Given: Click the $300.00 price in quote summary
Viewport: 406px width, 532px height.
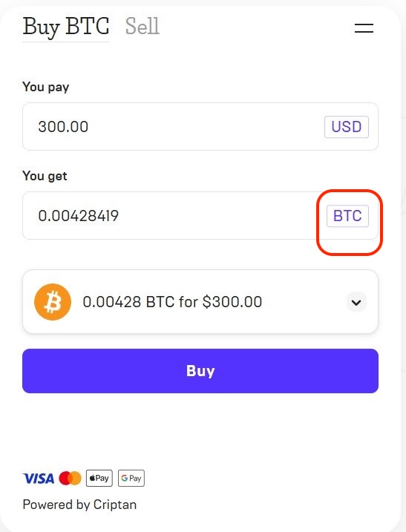Looking at the screenshot, I should 232,302.
